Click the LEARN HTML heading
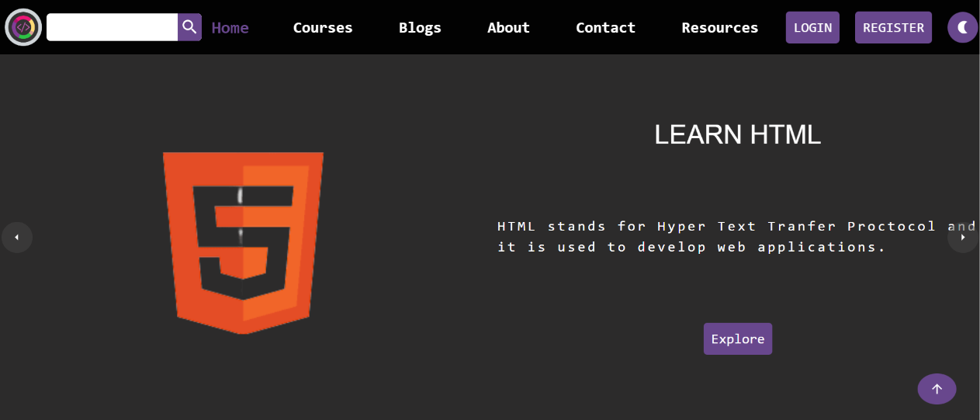Viewport: 980px width, 420px height. (737, 135)
